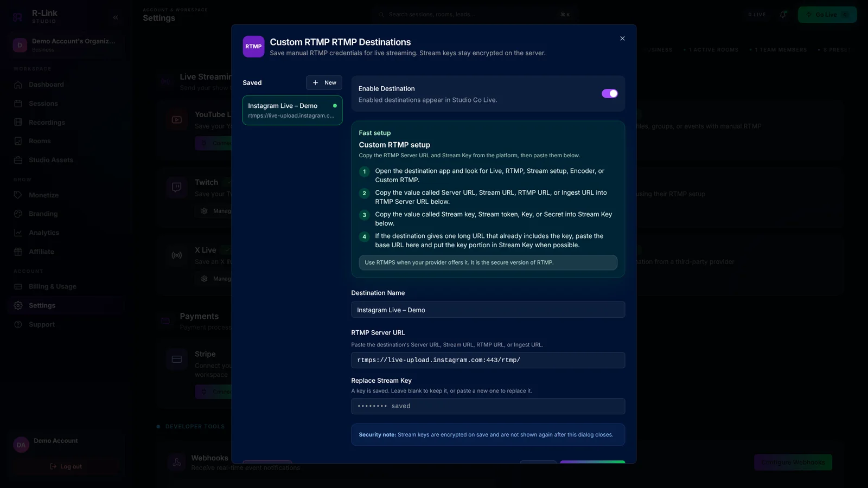
Task: Collapse the sidebar with the double chevron
Action: pyautogui.click(x=116, y=17)
